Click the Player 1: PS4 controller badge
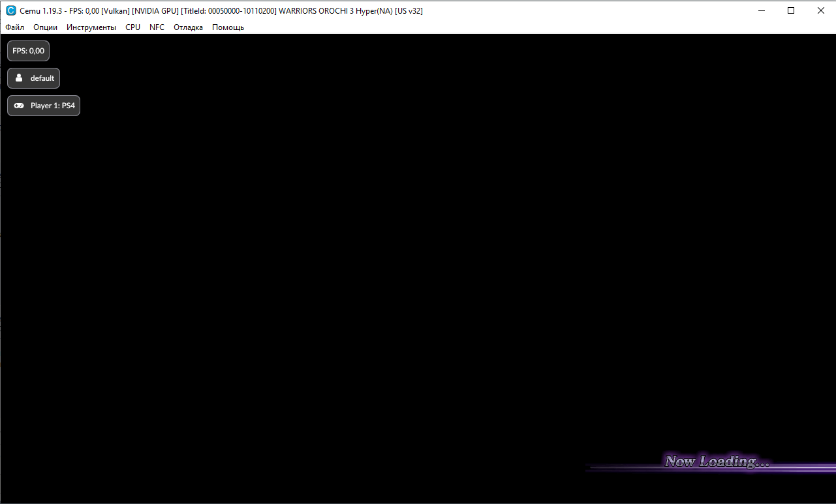The width and height of the screenshot is (836, 504). point(44,106)
